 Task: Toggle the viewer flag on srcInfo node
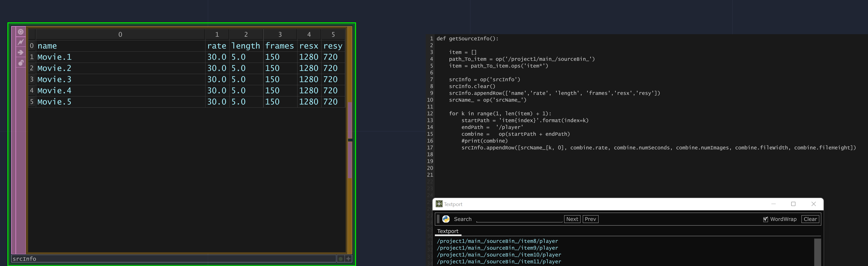tap(21, 32)
